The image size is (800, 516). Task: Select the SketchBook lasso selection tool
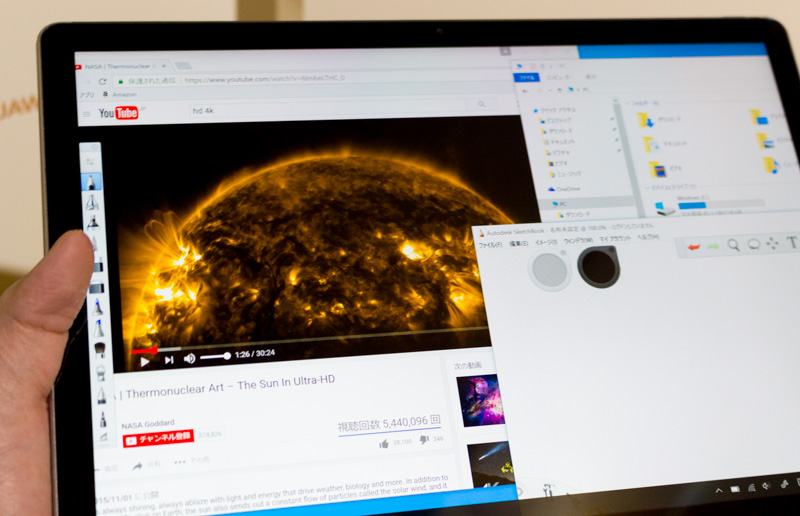[754, 244]
